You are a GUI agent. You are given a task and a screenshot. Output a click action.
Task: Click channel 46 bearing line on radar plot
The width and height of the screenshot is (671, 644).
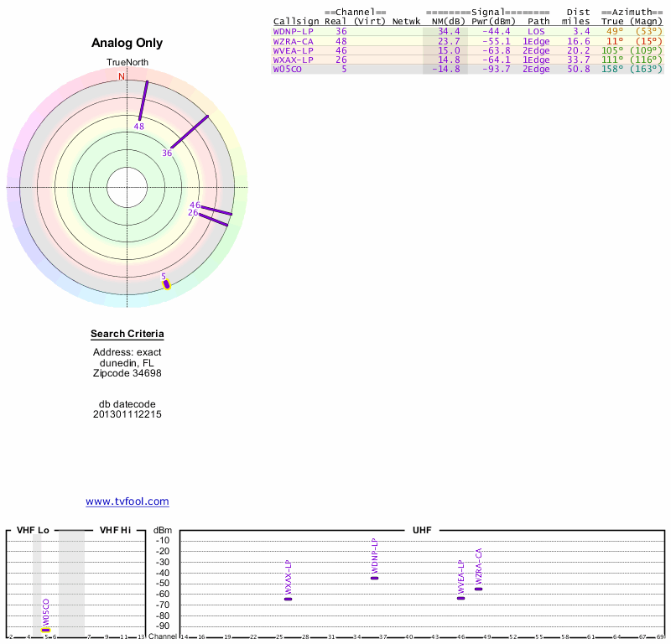[216, 210]
